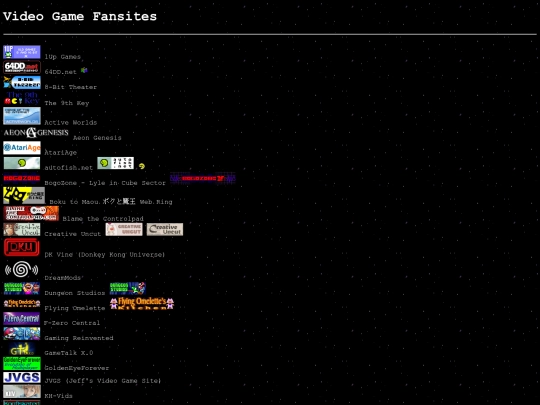This screenshot has width=540, height=405.
Task: Open the Active Worlds link
Action: (x=71, y=123)
